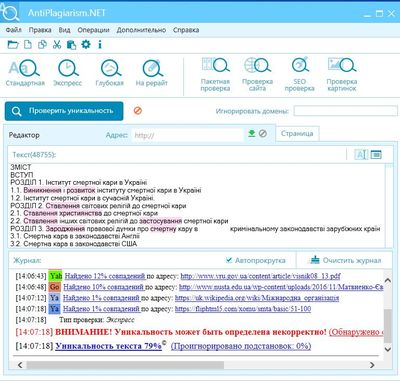Open the vru.gov.ua match link
This screenshot has width=400, height=381.
(x=260, y=276)
